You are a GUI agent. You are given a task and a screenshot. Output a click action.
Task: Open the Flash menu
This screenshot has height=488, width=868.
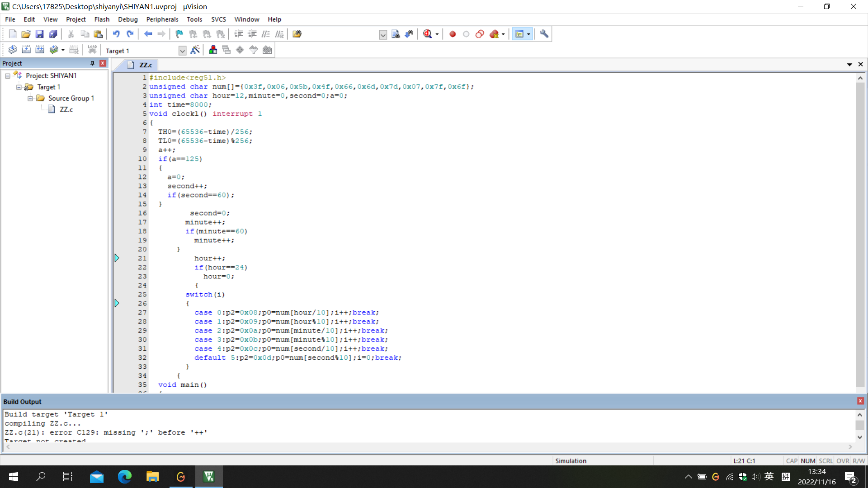tap(102, 19)
